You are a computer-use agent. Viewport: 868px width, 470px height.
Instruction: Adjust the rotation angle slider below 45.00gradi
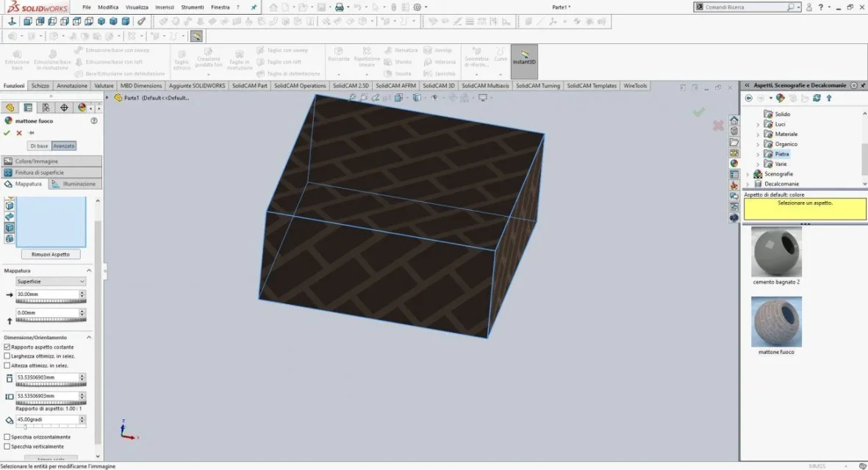click(51, 427)
